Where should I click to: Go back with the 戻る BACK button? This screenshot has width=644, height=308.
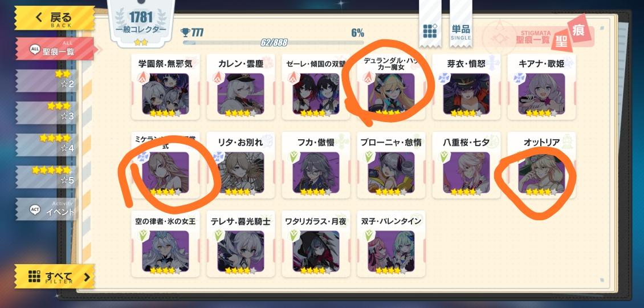[55, 18]
